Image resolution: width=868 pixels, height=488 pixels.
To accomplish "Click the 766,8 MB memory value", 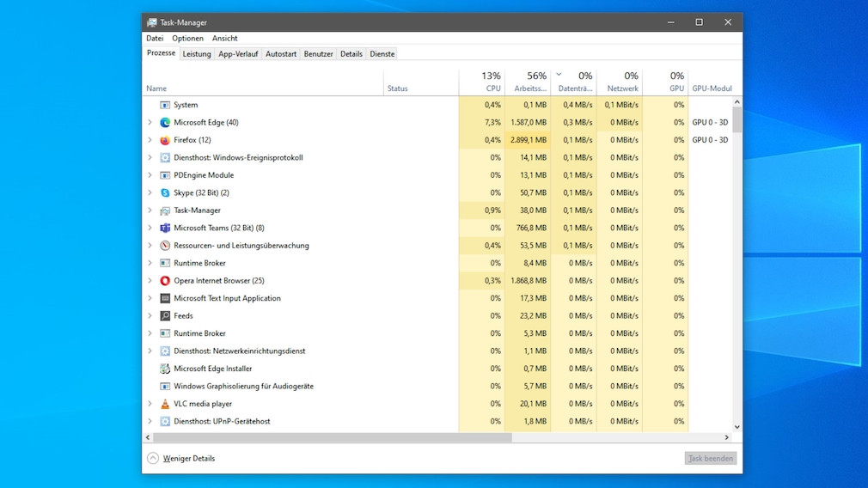I will tap(531, 228).
